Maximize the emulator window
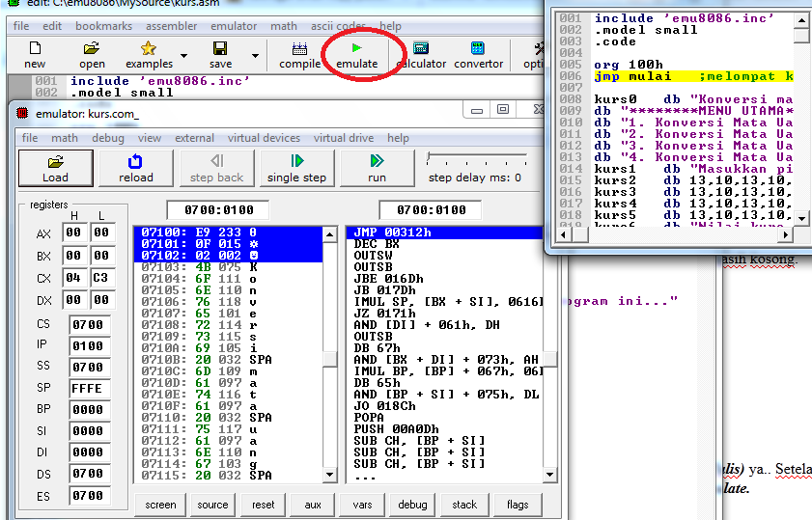This screenshot has width=812, height=520. point(503,109)
